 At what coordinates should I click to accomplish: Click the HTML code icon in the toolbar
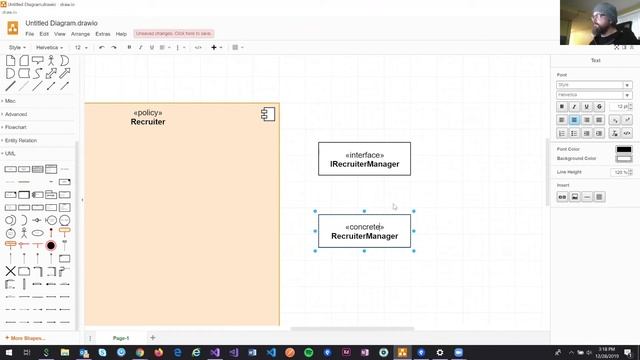[x=198, y=47]
